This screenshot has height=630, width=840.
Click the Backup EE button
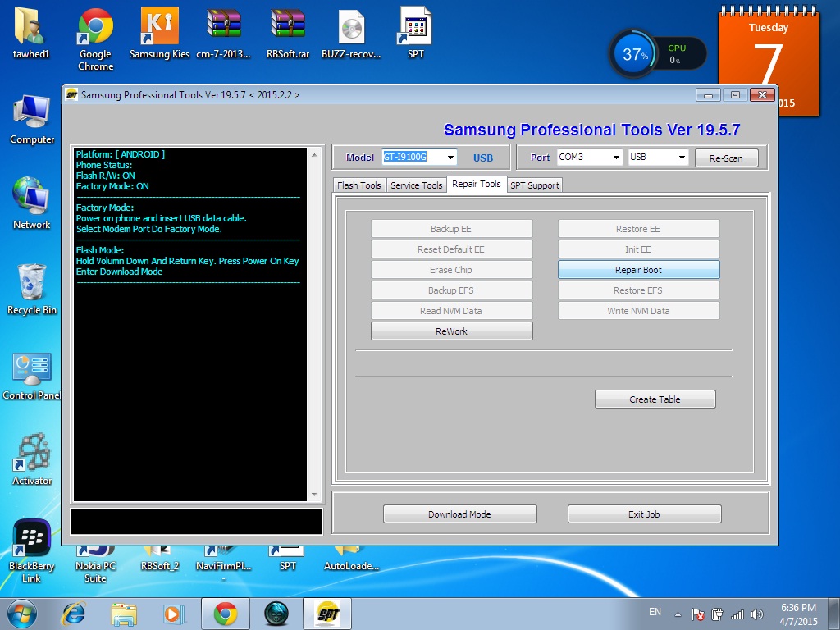452,229
